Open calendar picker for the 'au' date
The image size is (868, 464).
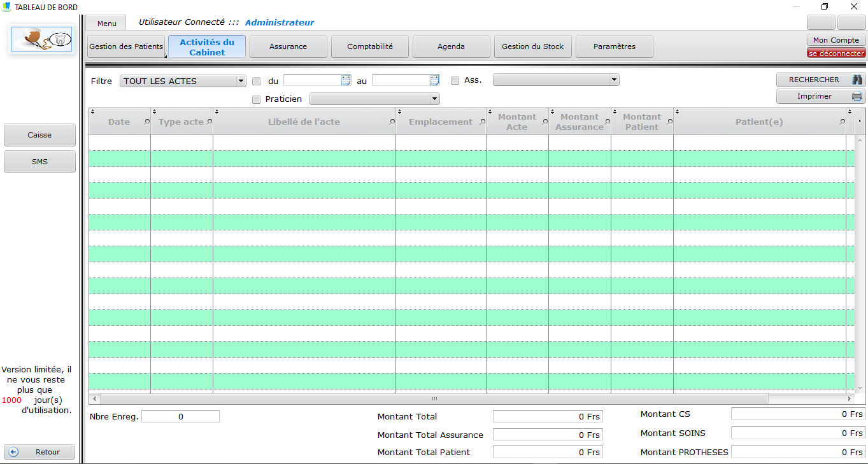[x=434, y=81]
